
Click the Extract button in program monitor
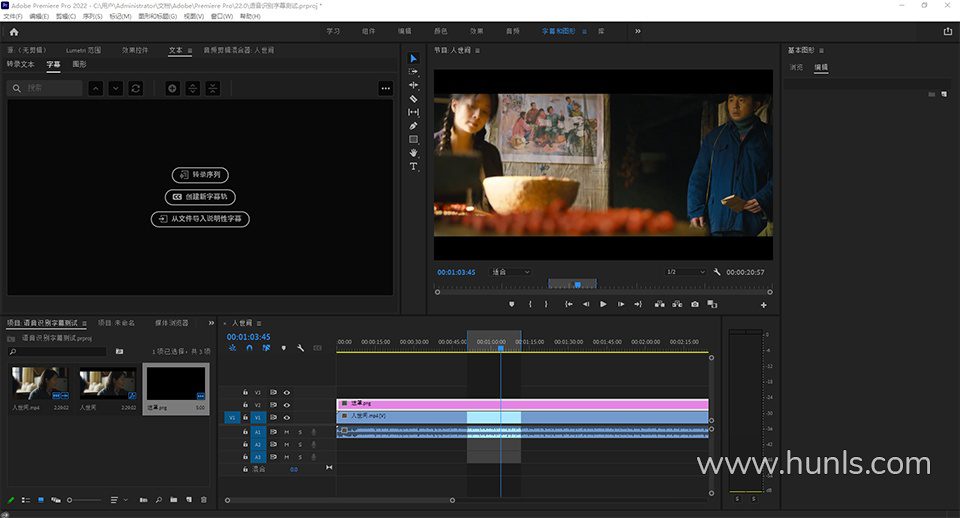pos(677,304)
